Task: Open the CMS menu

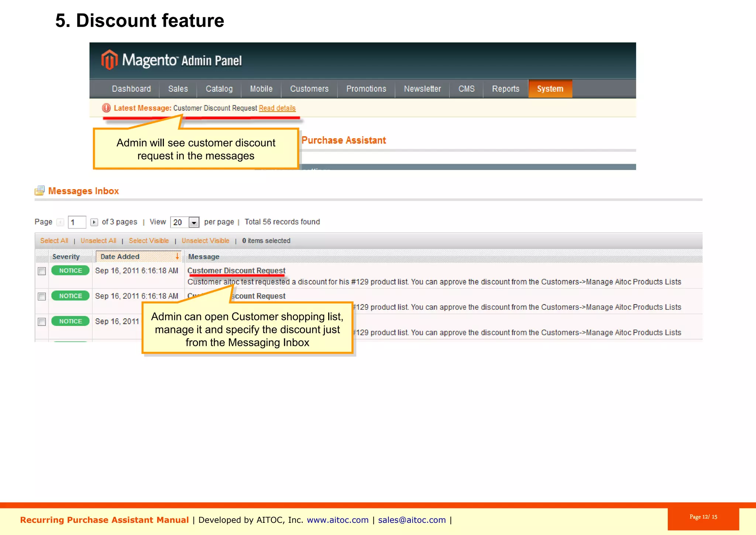Action: [x=467, y=89]
